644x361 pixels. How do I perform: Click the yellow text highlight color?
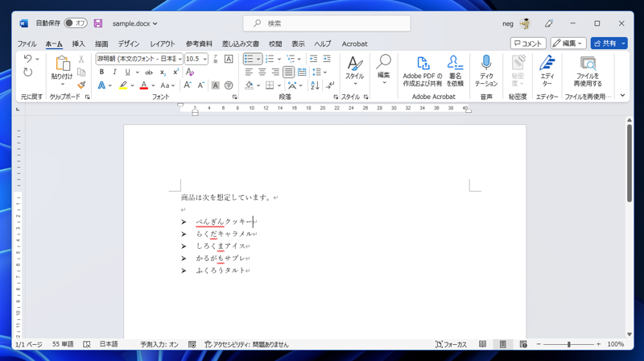(123, 85)
